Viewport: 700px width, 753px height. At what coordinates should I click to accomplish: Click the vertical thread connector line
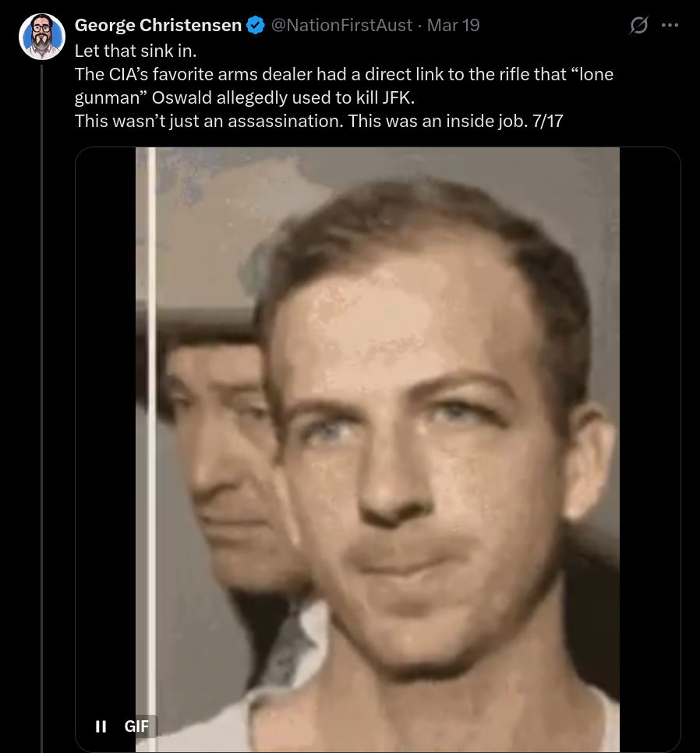[x=42, y=408]
